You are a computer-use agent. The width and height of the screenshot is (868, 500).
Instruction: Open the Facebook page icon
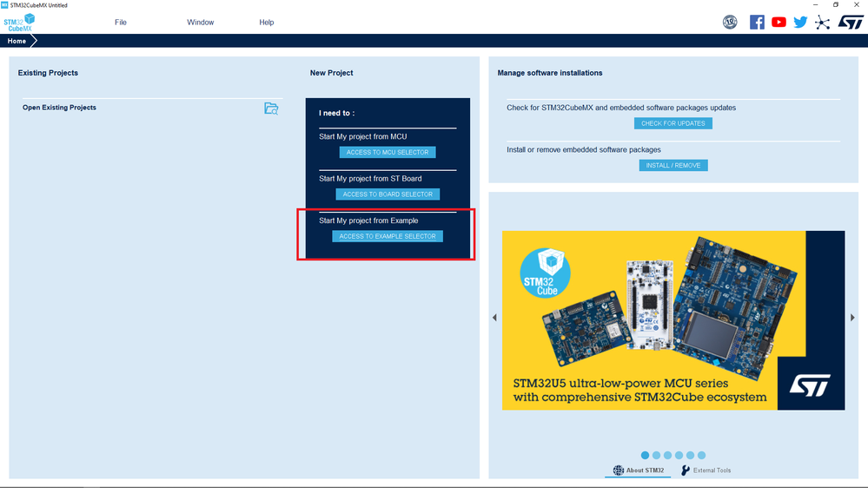click(x=757, y=22)
